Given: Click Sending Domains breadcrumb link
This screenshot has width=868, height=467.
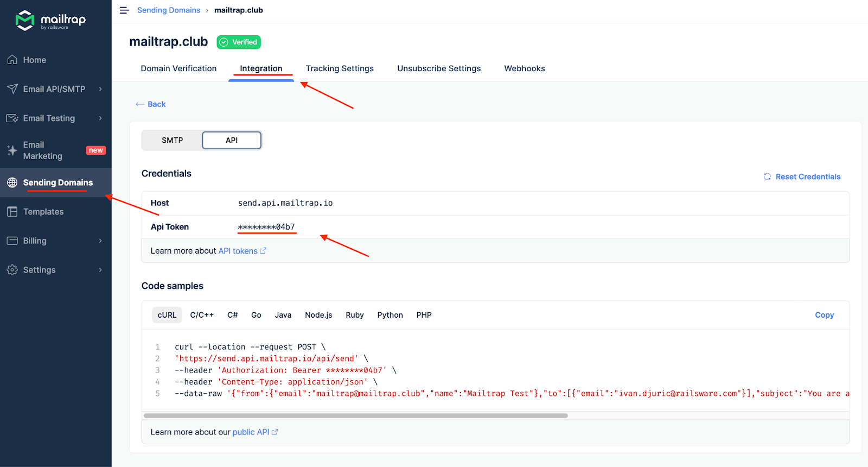Looking at the screenshot, I should [x=169, y=10].
